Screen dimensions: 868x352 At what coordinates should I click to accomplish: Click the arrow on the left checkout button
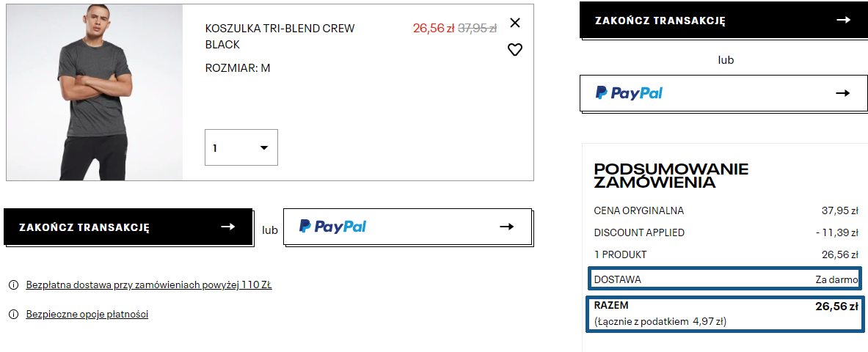227,227
